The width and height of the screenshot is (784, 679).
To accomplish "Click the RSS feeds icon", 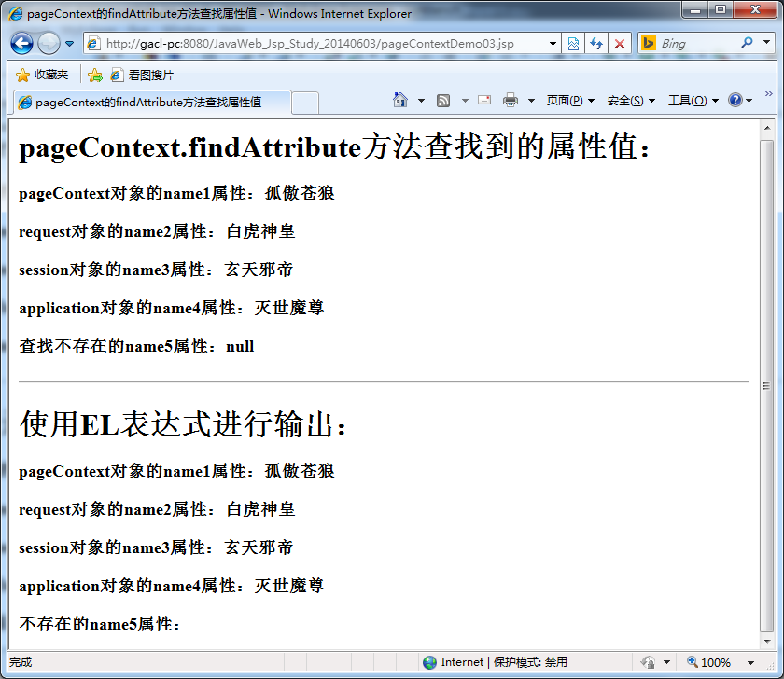I will point(443,101).
